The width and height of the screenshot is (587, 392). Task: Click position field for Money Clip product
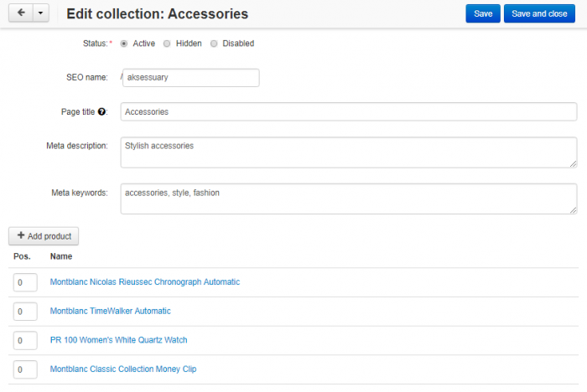point(25,369)
